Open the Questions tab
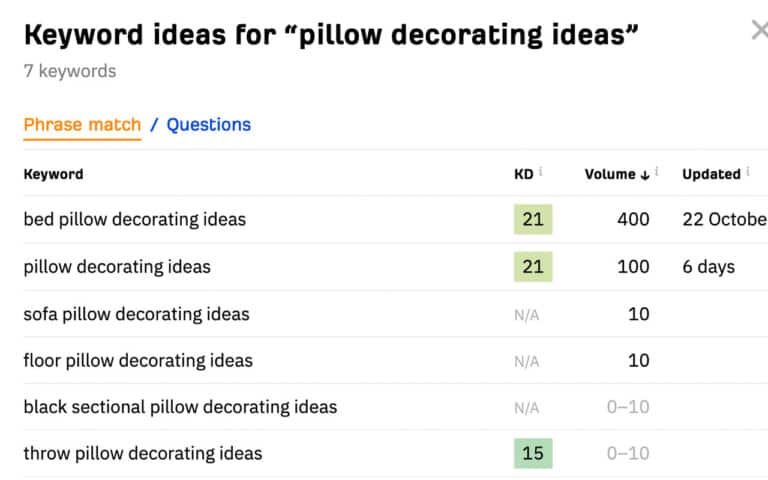 click(x=208, y=125)
